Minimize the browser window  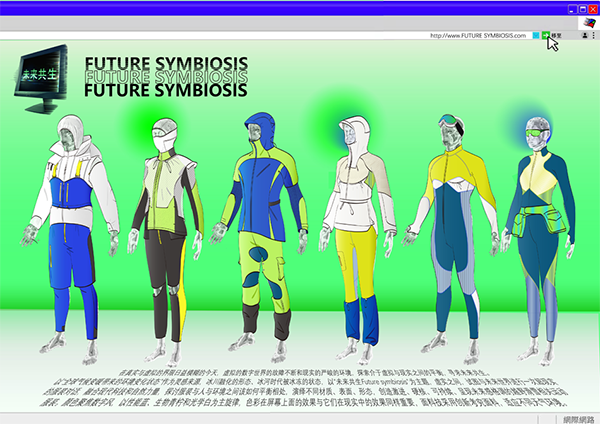[571, 7]
